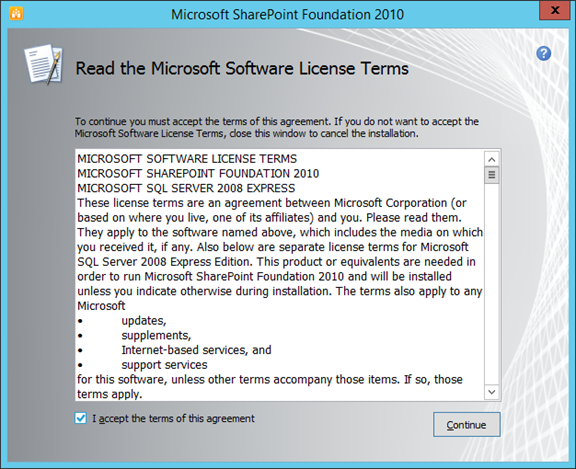This screenshot has width=576, height=469.
Task: Click the scroll down arrow in license text
Action: [492, 392]
